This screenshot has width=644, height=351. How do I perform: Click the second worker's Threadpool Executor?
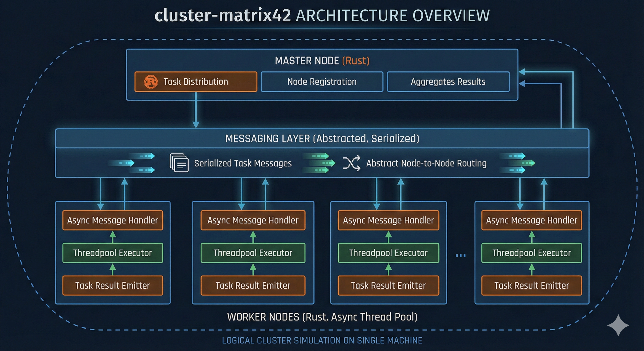253,253
